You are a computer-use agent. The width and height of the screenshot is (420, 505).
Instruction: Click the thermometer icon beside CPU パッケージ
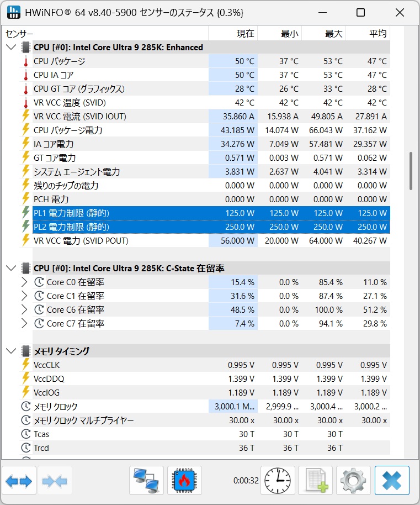click(x=24, y=61)
